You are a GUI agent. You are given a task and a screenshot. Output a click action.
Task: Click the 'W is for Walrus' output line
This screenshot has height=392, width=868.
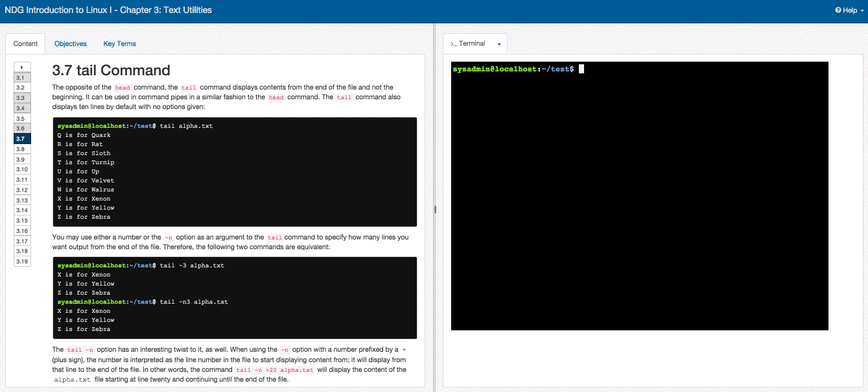tap(86, 190)
